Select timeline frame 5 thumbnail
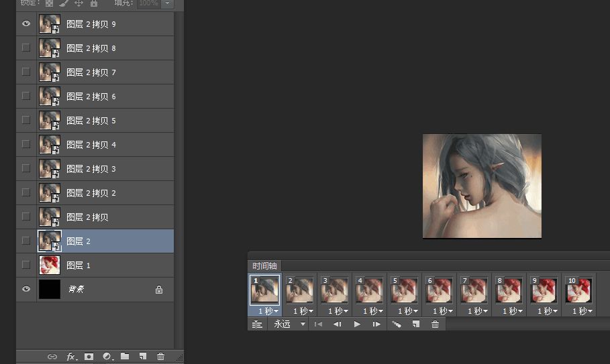 pos(404,290)
